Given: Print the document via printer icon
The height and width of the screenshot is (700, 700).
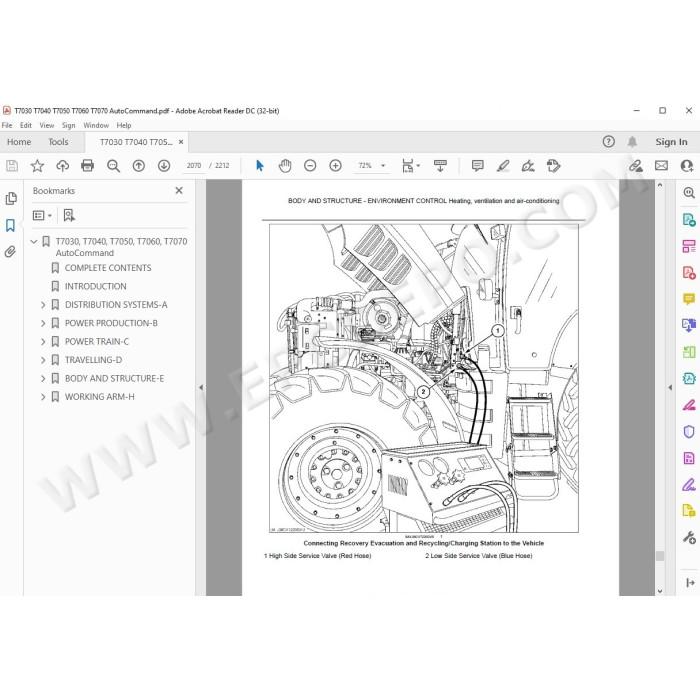Looking at the screenshot, I should pyautogui.click(x=88, y=166).
